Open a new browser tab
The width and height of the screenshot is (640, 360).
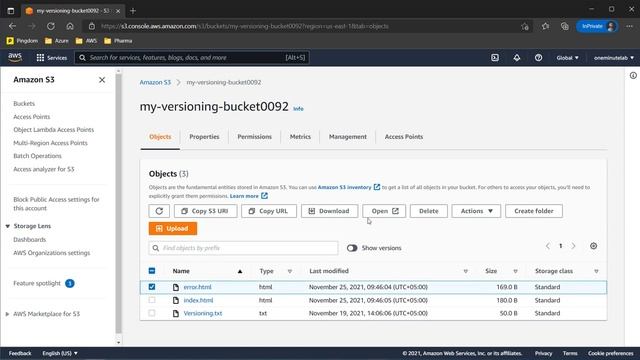(x=133, y=11)
